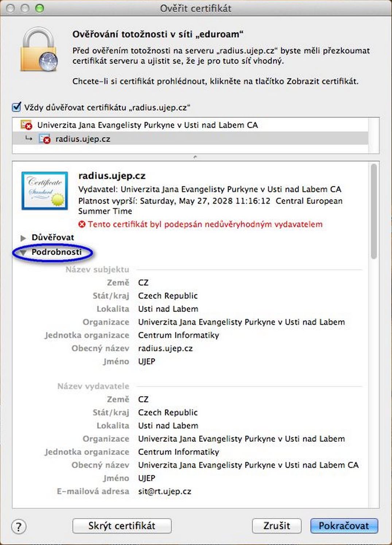Click the large certificate thumbnail image
Image resolution: width=392 pixels, height=545 pixels.
point(44,191)
